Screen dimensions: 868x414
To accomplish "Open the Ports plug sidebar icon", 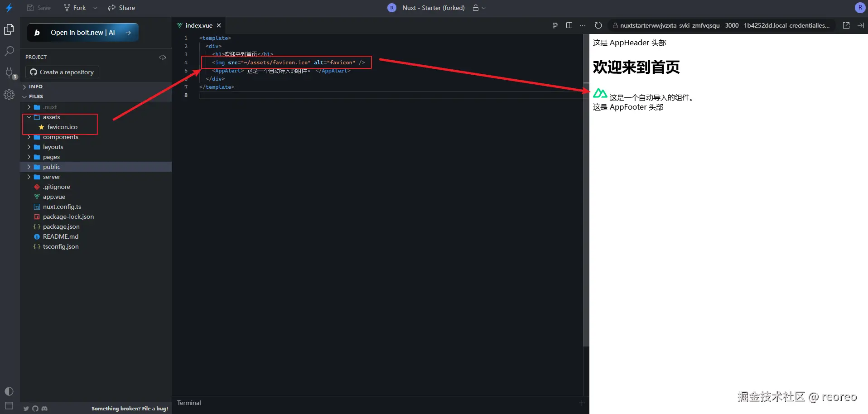I will coord(9,73).
